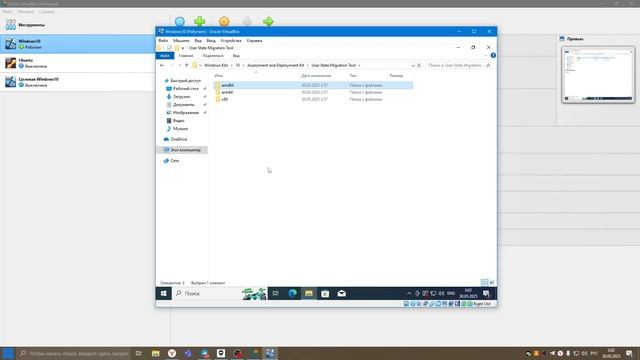
Task: Open Устройства menu in the VM window
Action: click(x=231, y=40)
